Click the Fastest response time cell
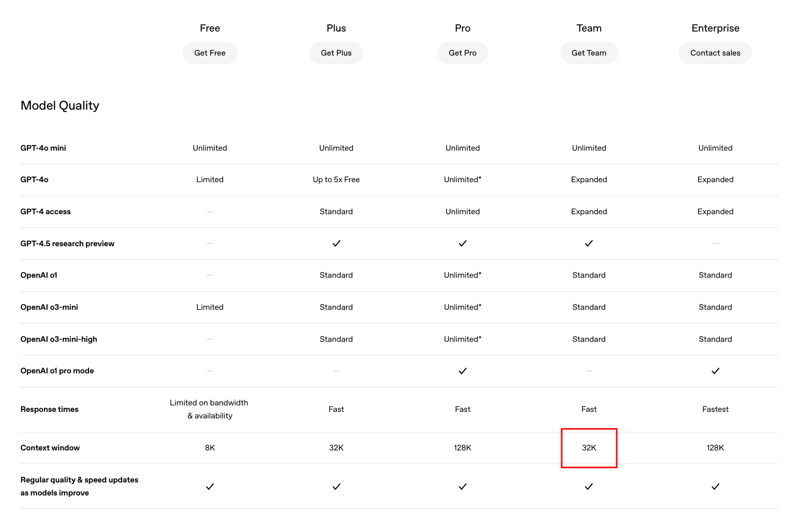The height and width of the screenshot is (532, 796). (x=715, y=409)
